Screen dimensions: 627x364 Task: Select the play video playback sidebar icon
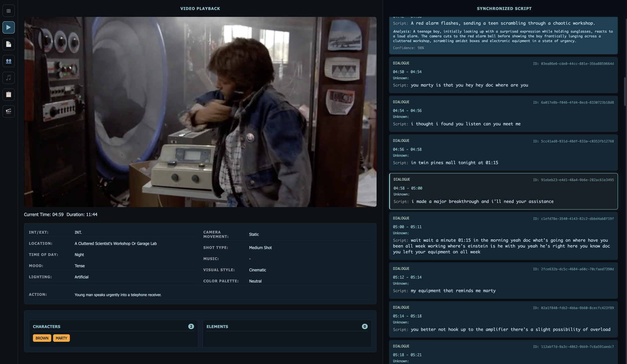pyautogui.click(x=9, y=27)
